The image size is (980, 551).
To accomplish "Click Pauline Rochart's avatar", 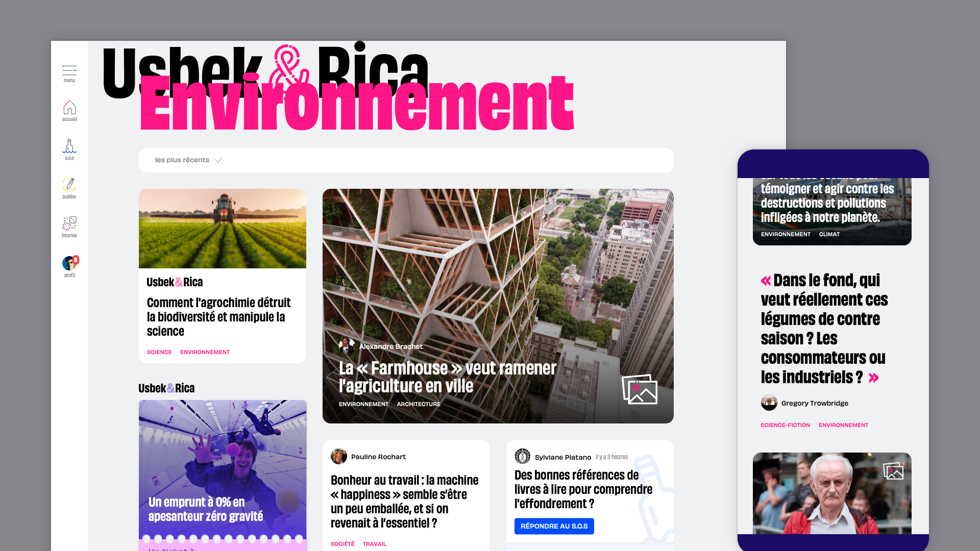I will (338, 456).
